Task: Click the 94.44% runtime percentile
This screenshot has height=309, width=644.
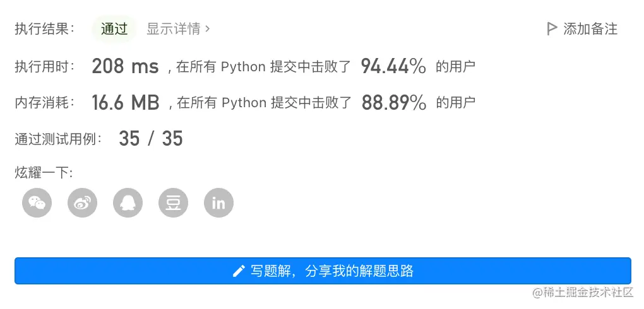Action: pos(393,66)
